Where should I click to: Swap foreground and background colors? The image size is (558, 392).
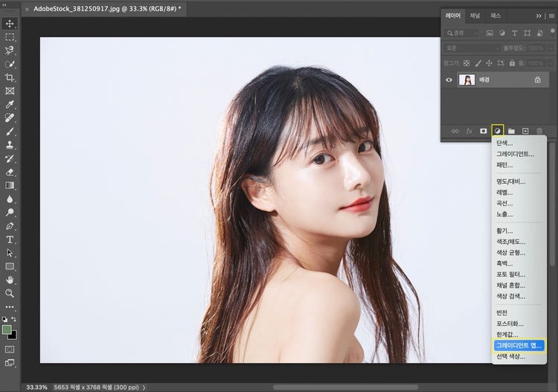click(13, 319)
